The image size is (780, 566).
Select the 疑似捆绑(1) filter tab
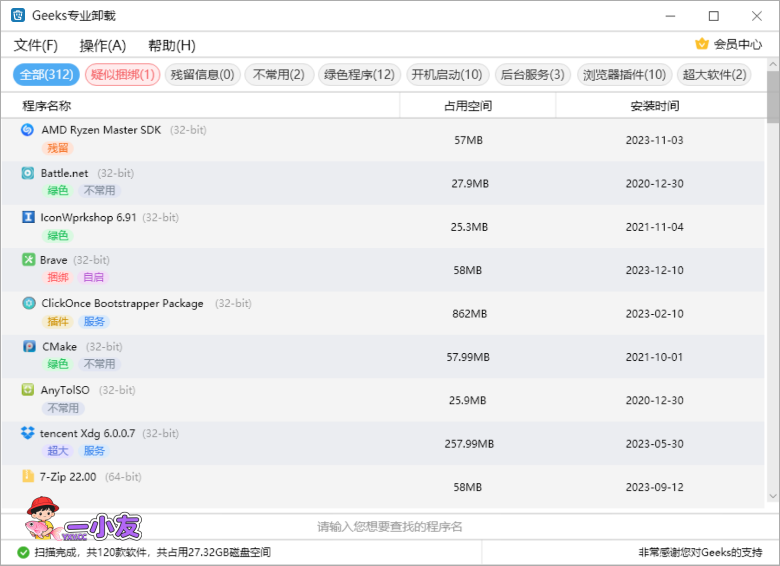122,75
